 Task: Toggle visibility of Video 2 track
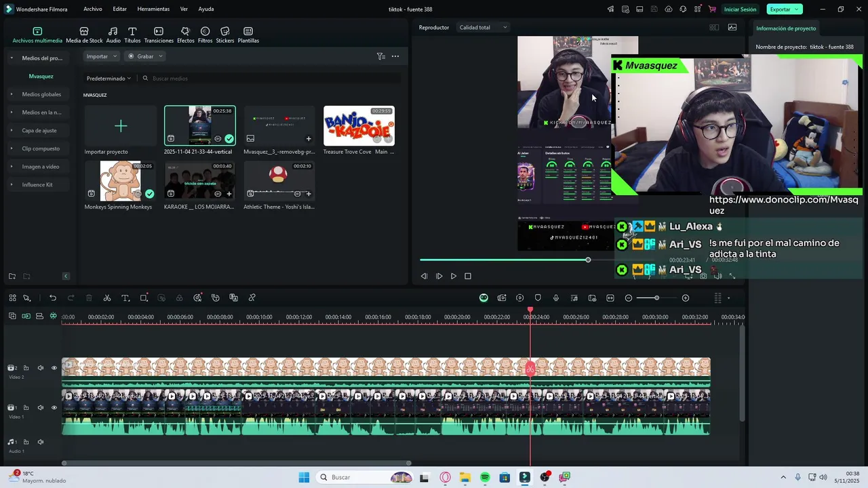coord(54,368)
